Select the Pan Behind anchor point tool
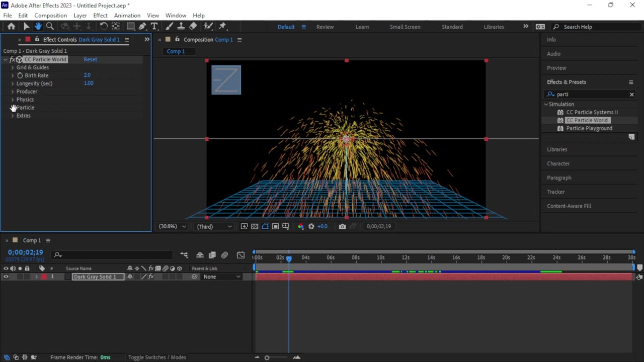 click(x=116, y=27)
